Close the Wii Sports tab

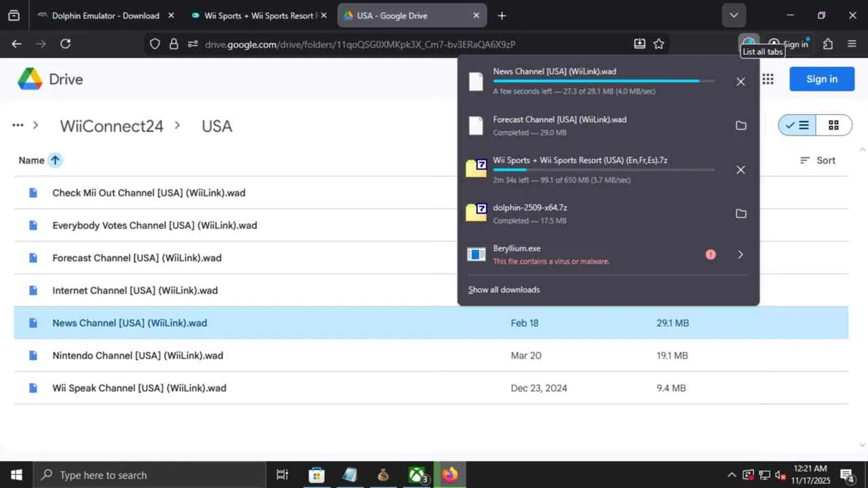tap(323, 16)
